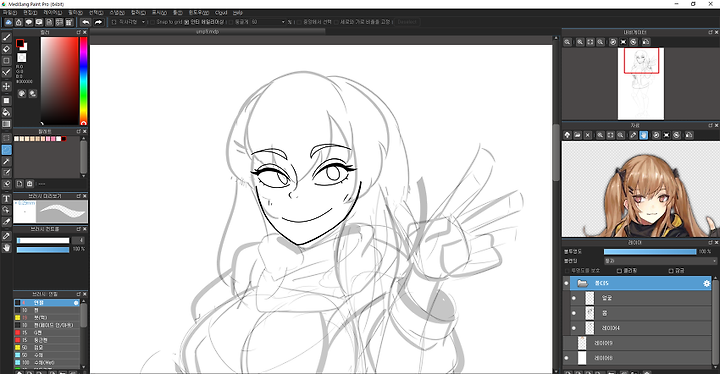Viewport: 720px width, 374px height.
Task: Click the Undo arrow in top toolbar
Action: click(x=86, y=22)
